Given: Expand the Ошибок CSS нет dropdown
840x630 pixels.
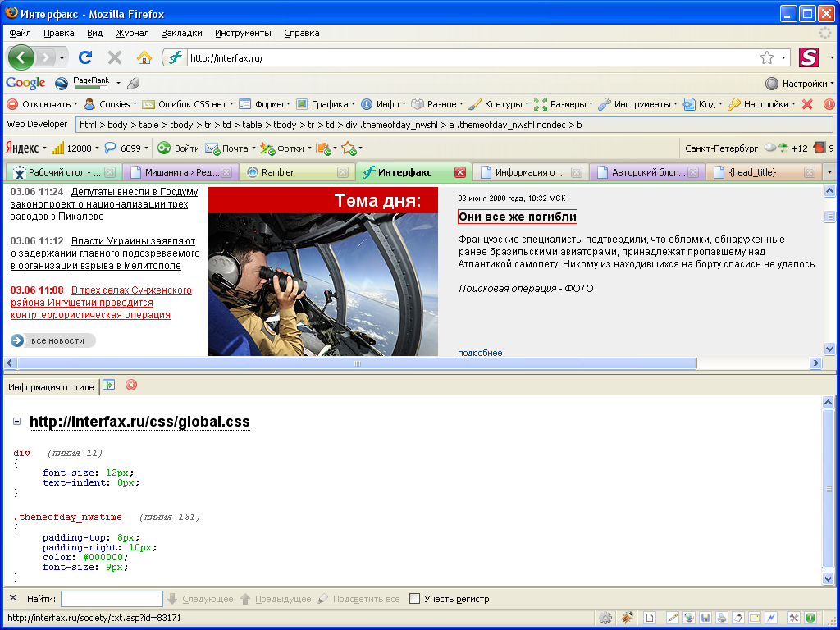Looking at the screenshot, I should pos(188,104).
